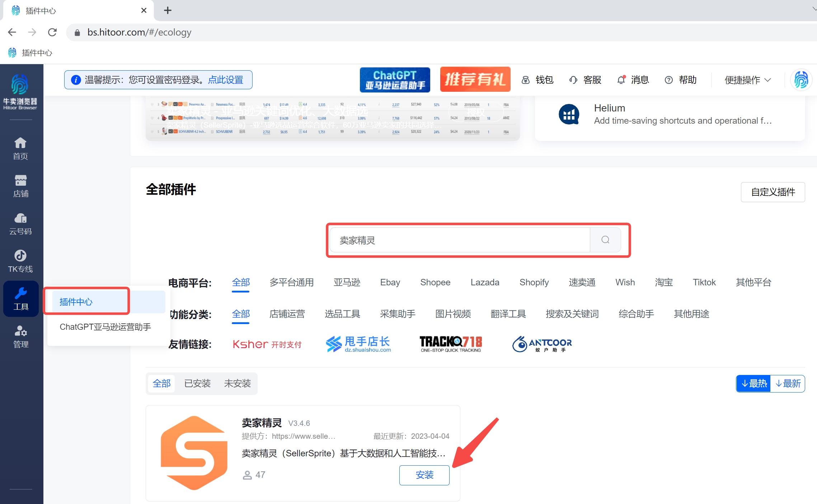Open the 甩手店长 partner link
Image resolution: width=817 pixels, height=504 pixels.
pyautogui.click(x=358, y=344)
